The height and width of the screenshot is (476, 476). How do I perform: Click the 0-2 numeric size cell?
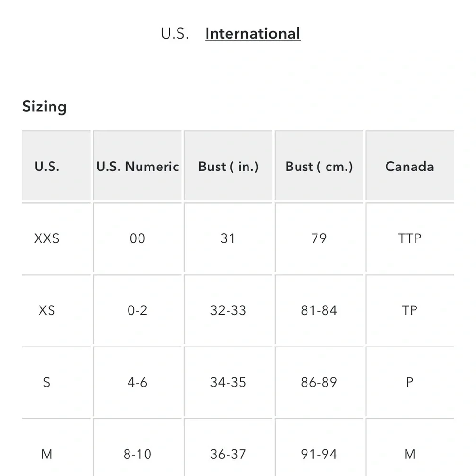tap(138, 310)
